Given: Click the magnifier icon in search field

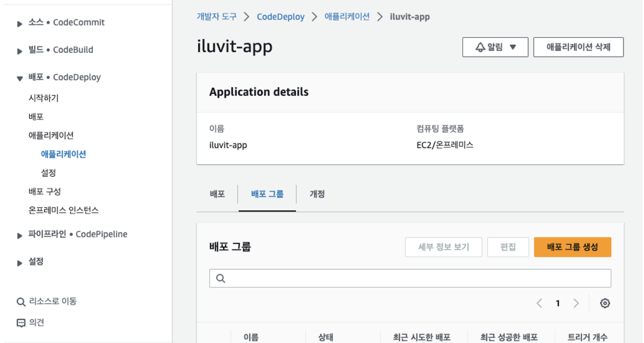Looking at the screenshot, I should click(220, 278).
